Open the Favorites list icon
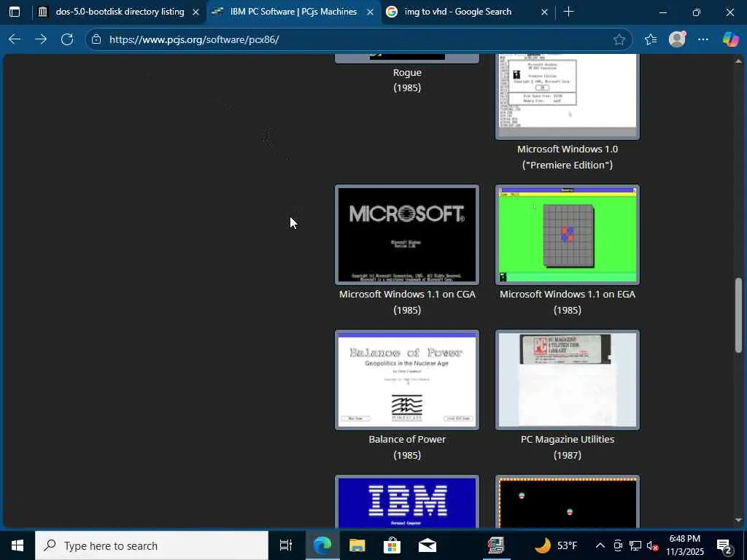The height and width of the screenshot is (560, 747). coord(651,39)
